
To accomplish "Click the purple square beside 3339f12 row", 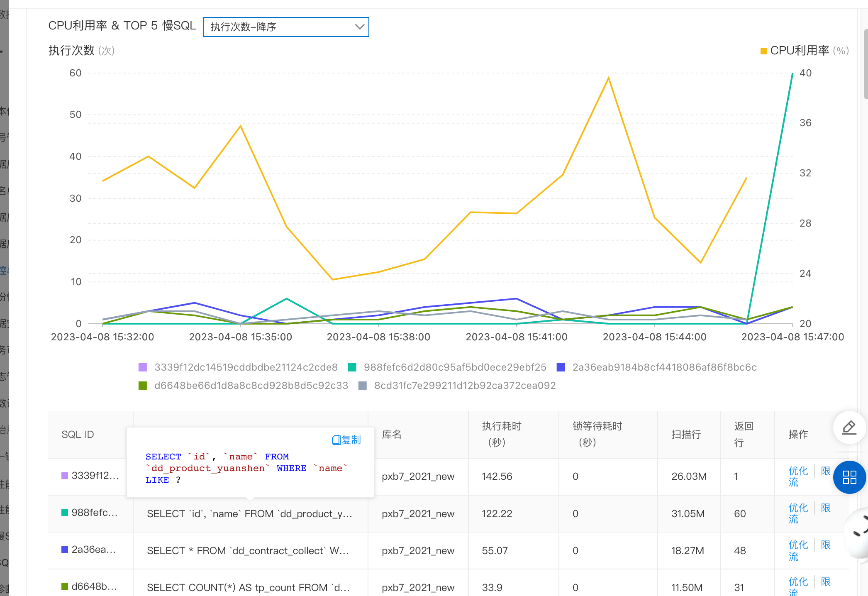I will (65, 476).
